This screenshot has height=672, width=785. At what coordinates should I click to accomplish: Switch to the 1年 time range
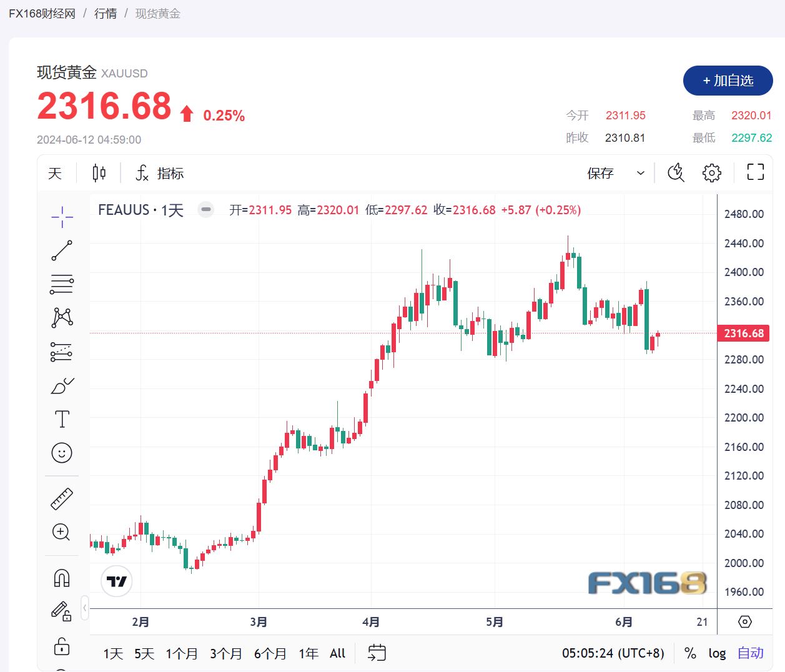point(308,653)
